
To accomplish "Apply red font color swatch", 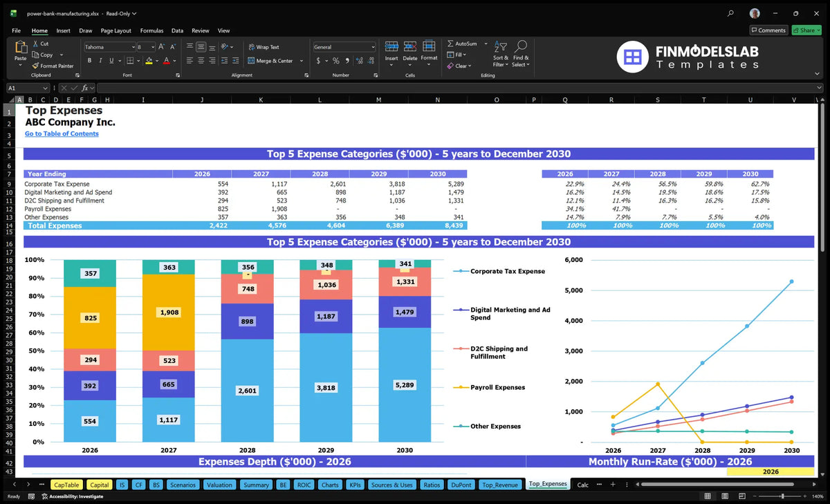I will point(166,61).
